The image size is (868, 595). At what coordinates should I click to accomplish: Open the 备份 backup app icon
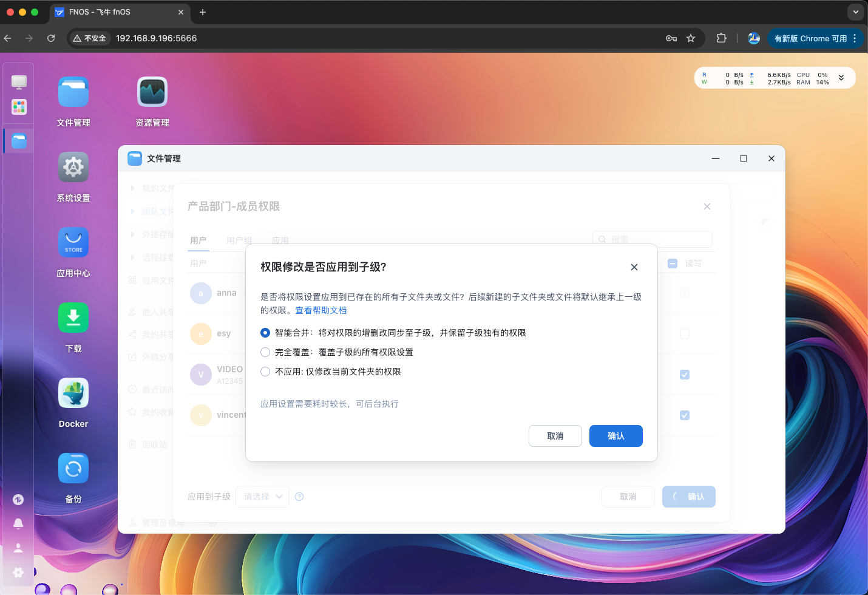73,469
